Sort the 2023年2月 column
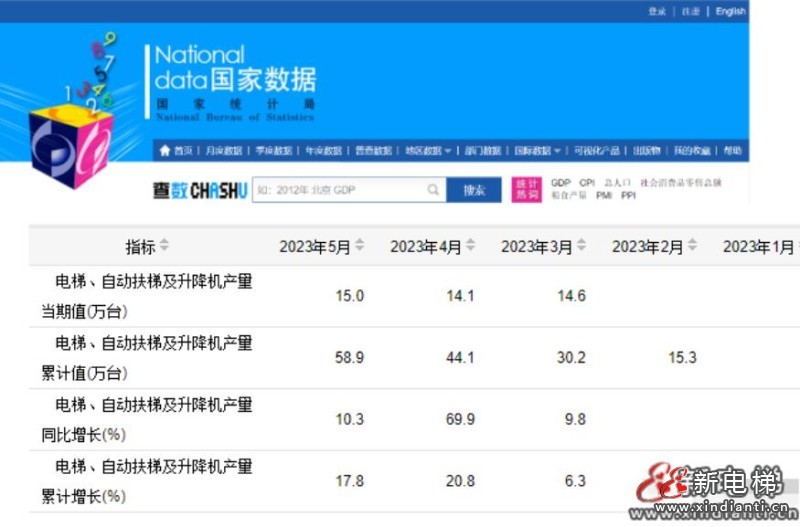Screen dimensions: 800x527 pos(693,246)
